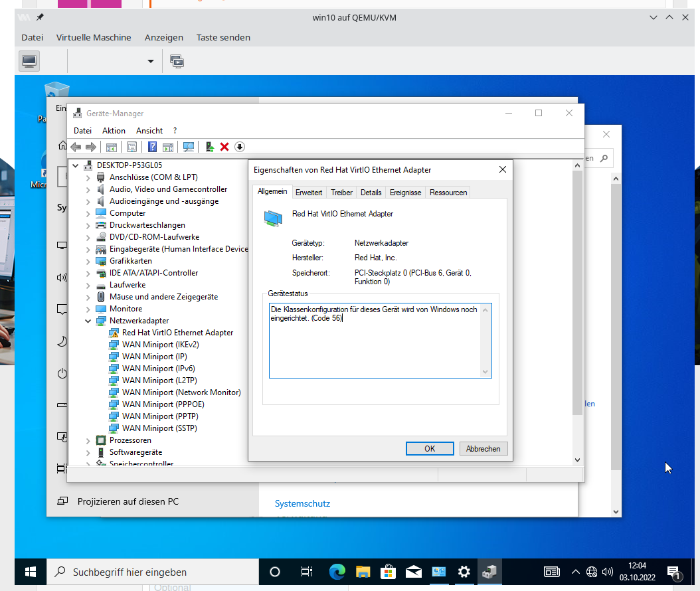Expand the Grafikkarten node
The height and width of the screenshot is (591, 700).
click(88, 261)
